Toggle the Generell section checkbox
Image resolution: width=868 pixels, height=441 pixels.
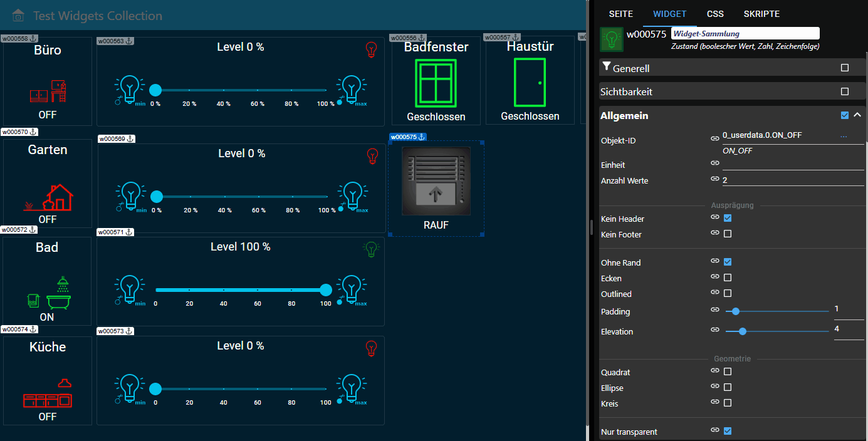coord(845,68)
